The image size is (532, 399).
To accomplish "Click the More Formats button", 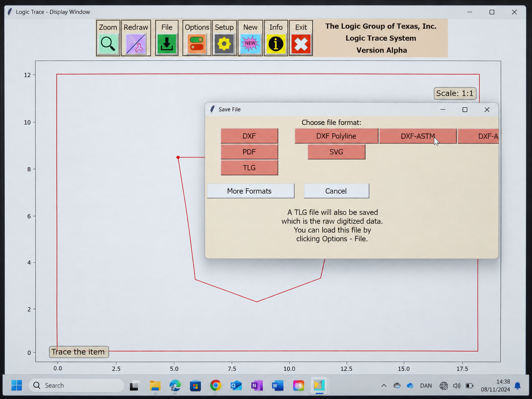I will pos(251,191).
